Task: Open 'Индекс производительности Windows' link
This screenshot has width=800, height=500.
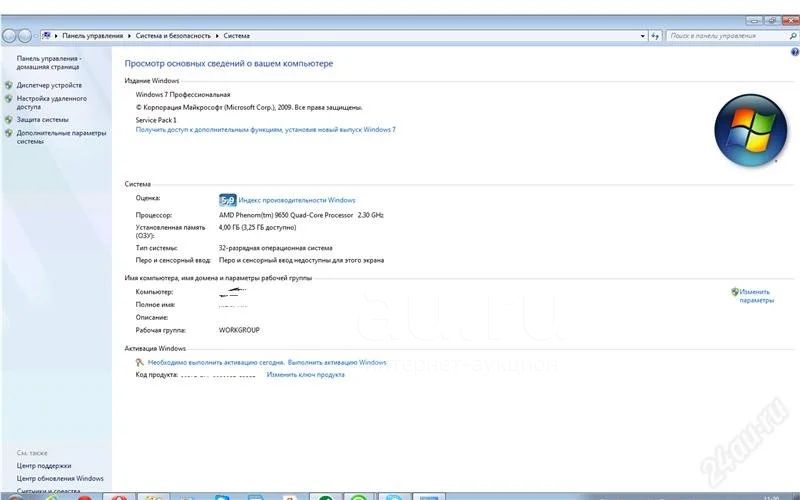Action: (297, 200)
